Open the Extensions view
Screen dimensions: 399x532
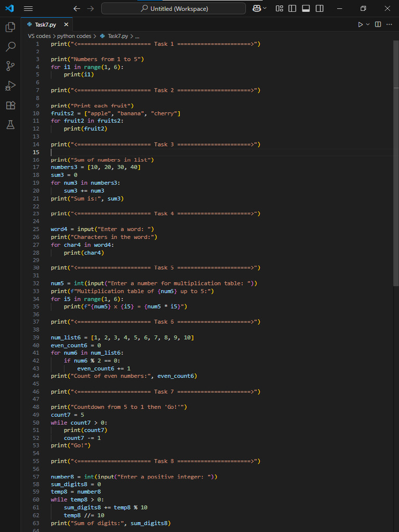click(10, 105)
